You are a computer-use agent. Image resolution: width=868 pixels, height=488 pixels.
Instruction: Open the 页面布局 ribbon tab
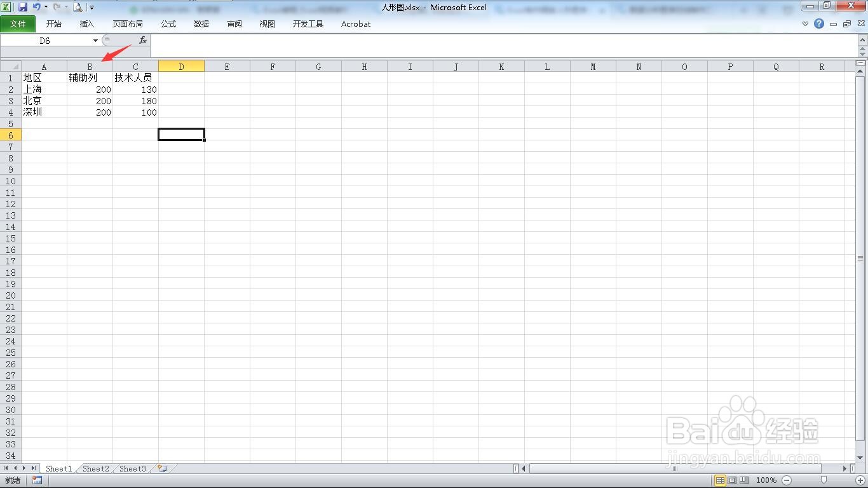(128, 24)
